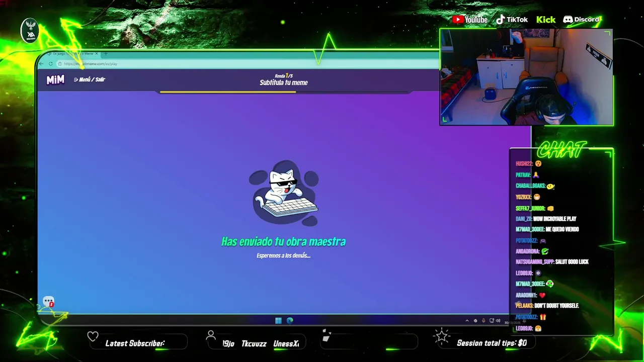644x362 pixels.
Task: Open the Windows Start button
Action: tap(278, 321)
